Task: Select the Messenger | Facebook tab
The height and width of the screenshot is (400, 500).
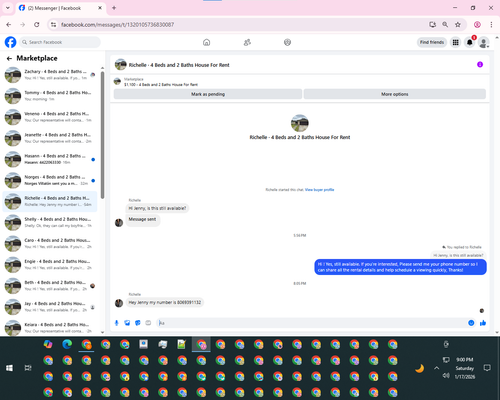Action: point(61,8)
